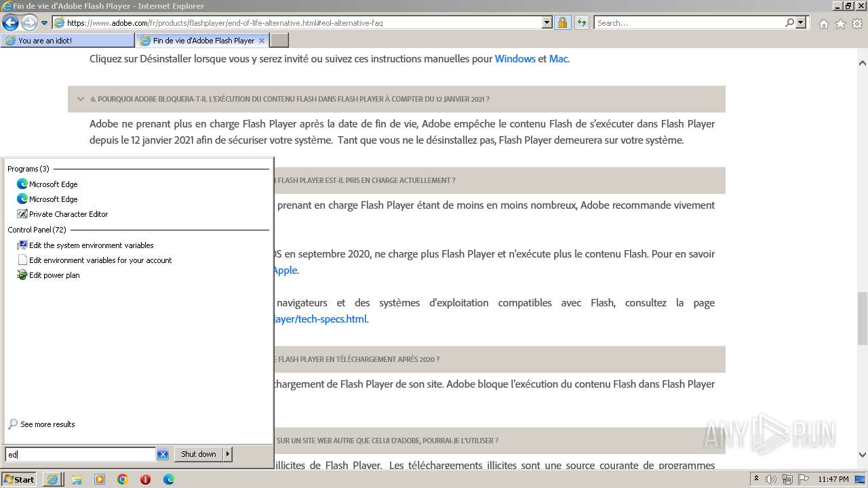Click the Start button
The width and height of the screenshot is (868, 488).
click(19, 479)
